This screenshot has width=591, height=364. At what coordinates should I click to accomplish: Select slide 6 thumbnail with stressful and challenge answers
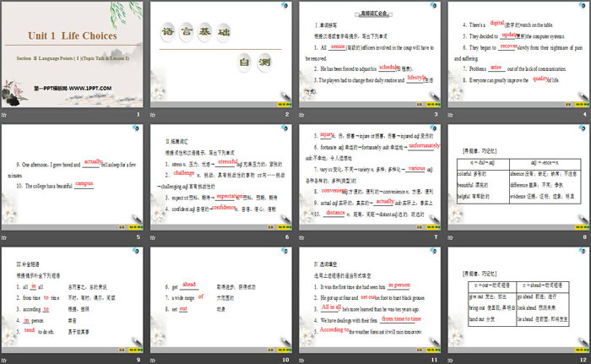coord(221,177)
